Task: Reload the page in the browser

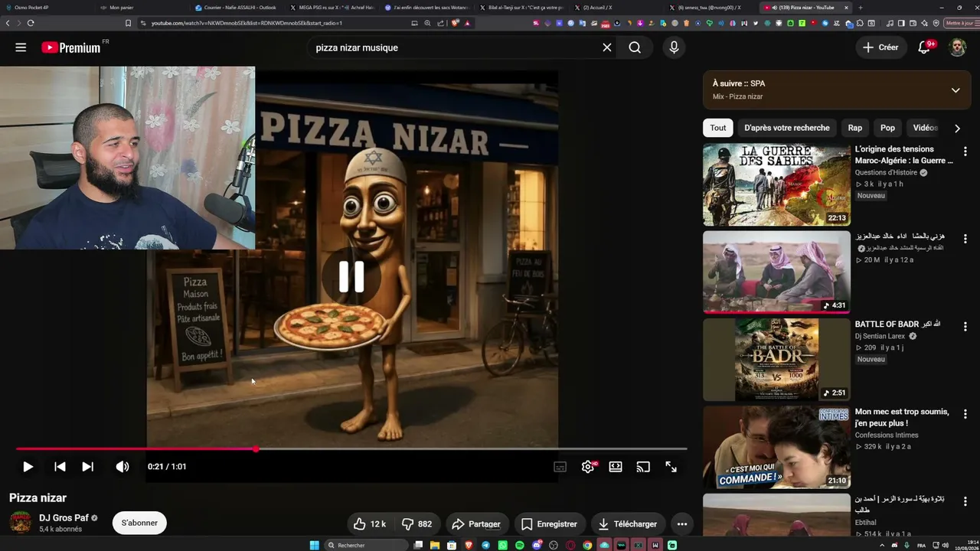Action: click(x=31, y=23)
